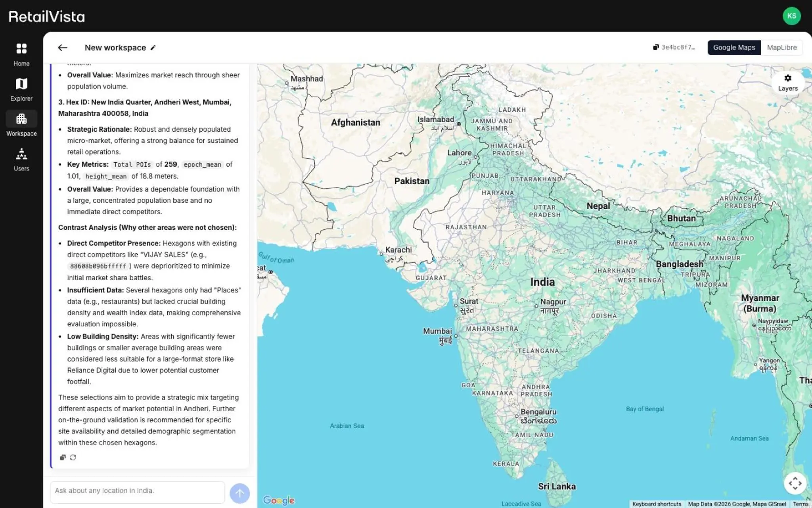Click the Ladakh region label
This screenshot has width=812, height=508.
pos(512,110)
